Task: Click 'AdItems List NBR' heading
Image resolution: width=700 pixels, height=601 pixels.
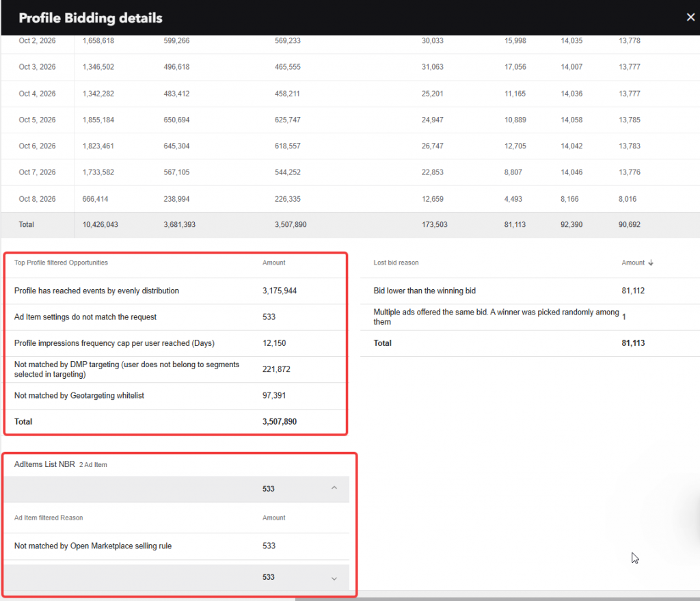Action: click(44, 464)
